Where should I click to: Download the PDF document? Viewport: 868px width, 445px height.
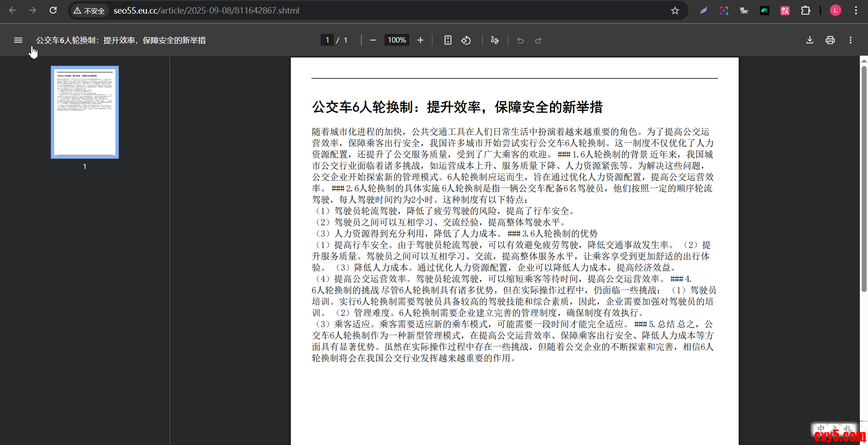[x=809, y=40]
